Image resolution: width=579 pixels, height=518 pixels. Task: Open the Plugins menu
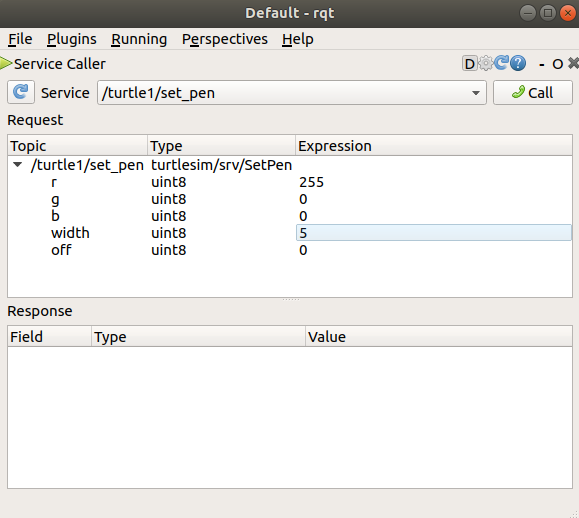72,39
